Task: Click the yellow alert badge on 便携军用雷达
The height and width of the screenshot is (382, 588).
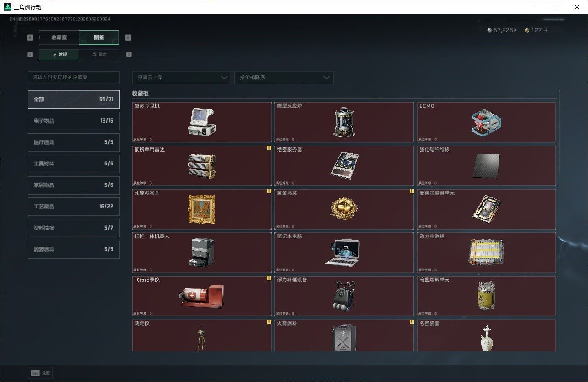Action: pos(269,148)
